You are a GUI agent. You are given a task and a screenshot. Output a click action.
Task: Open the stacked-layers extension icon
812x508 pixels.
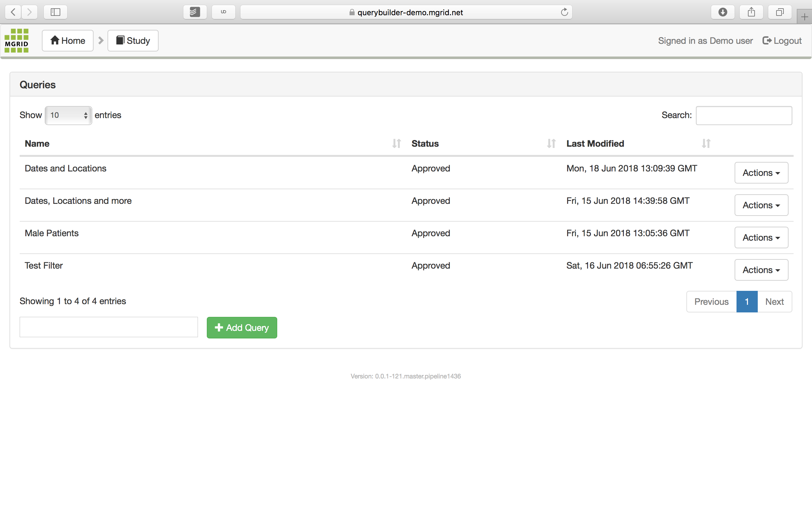pyautogui.click(x=195, y=12)
